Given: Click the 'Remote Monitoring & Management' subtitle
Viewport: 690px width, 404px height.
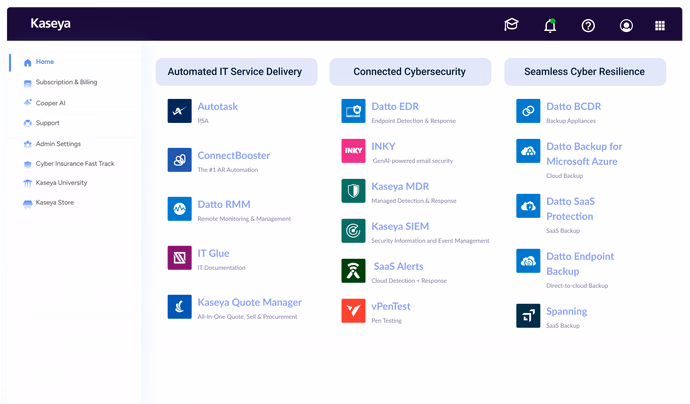Looking at the screenshot, I should 244,219.
